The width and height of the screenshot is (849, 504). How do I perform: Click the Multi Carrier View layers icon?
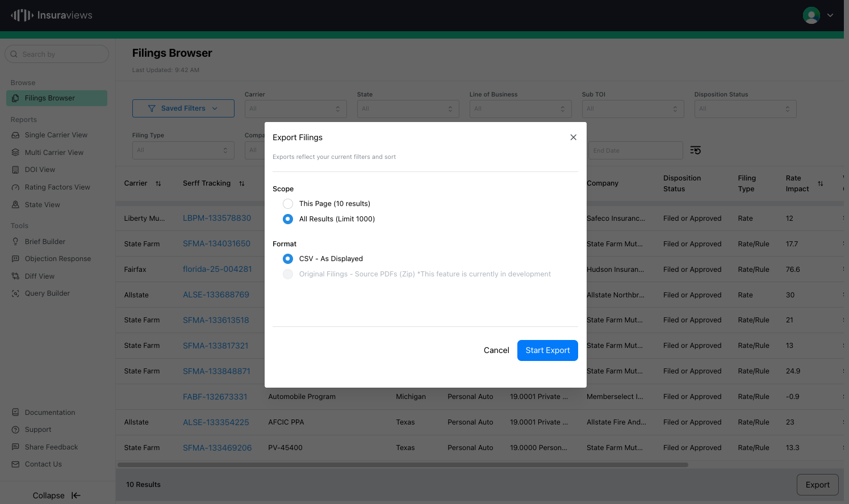click(15, 153)
